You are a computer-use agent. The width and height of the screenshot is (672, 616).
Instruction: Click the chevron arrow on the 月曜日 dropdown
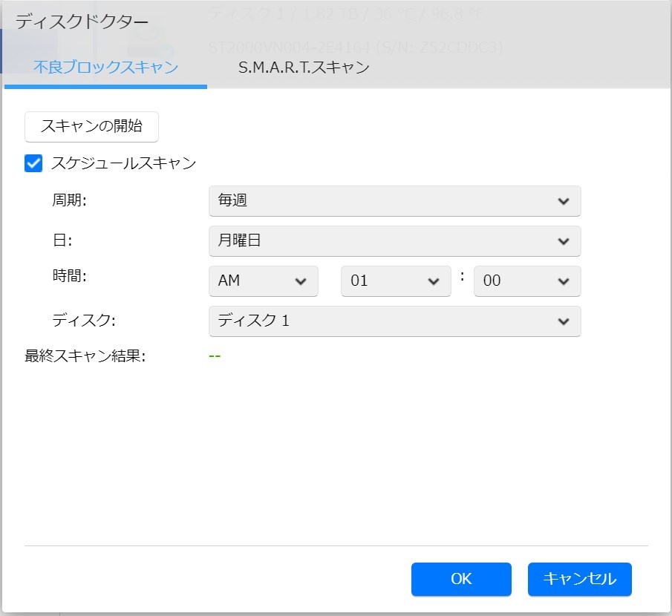point(563,241)
